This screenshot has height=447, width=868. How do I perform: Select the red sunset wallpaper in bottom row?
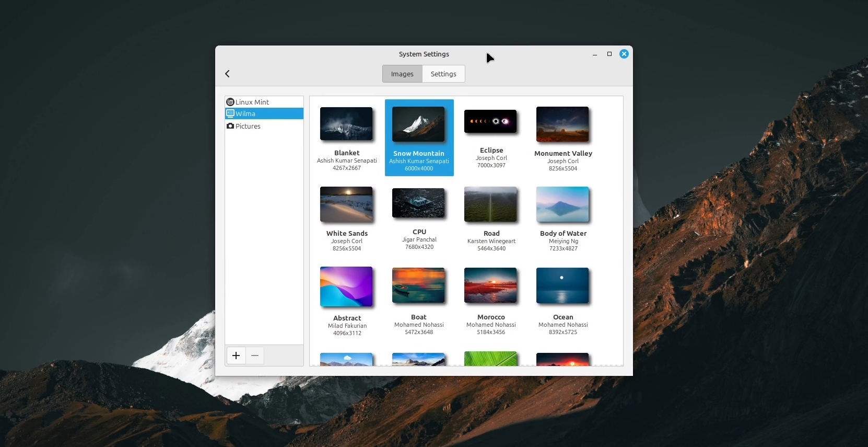coord(562,359)
